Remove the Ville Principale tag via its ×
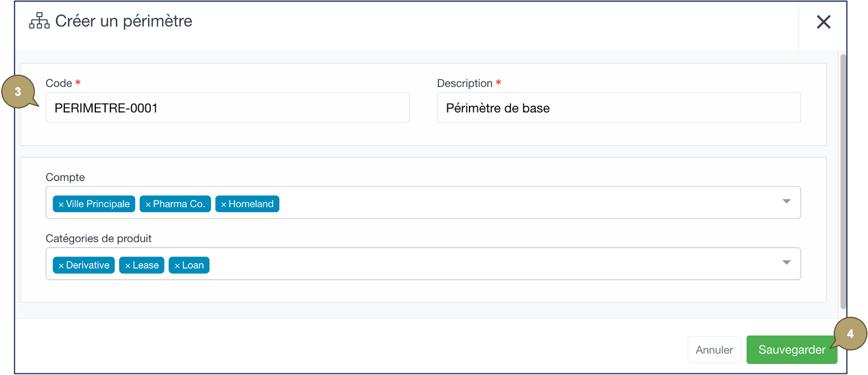Image resolution: width=868 pixels, height=375 pixels. pyautogui.click(x=61, y=204)
